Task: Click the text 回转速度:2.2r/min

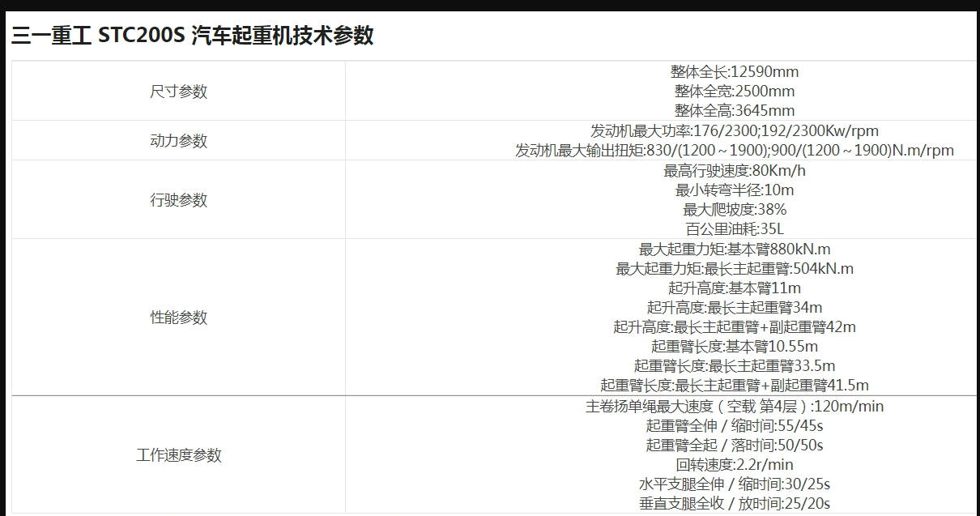Action: coord(735,464)
